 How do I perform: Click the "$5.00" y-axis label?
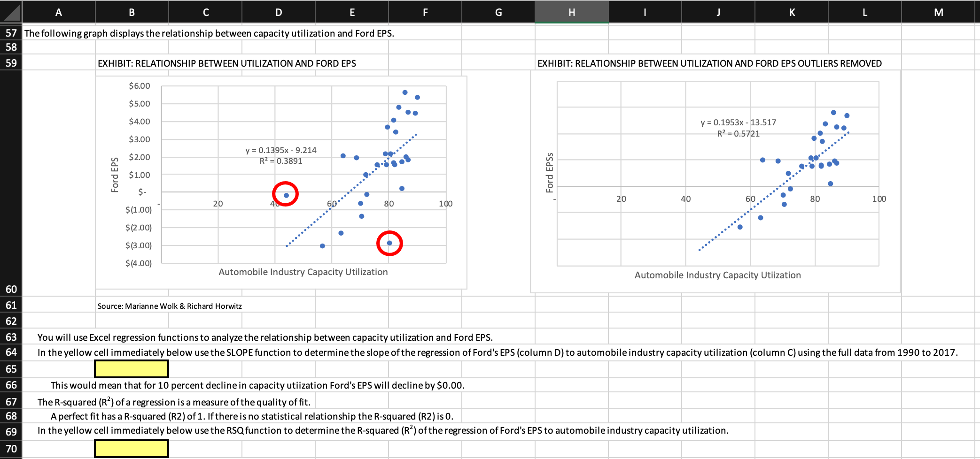140,104
